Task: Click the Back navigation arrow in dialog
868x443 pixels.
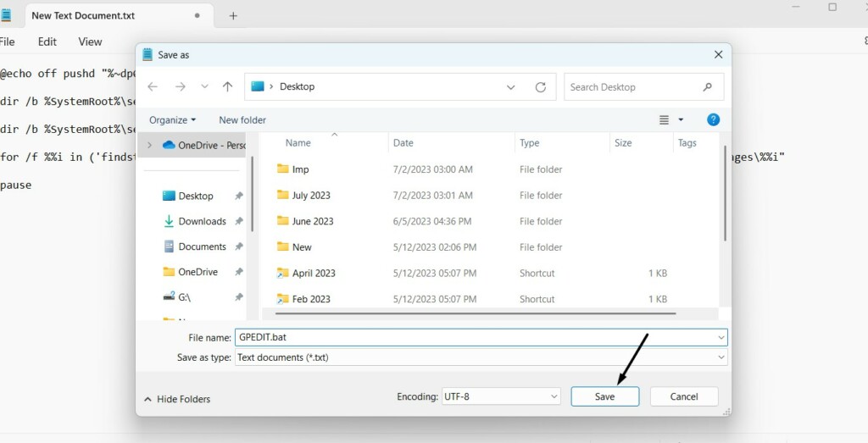Action: click(153, 87)
